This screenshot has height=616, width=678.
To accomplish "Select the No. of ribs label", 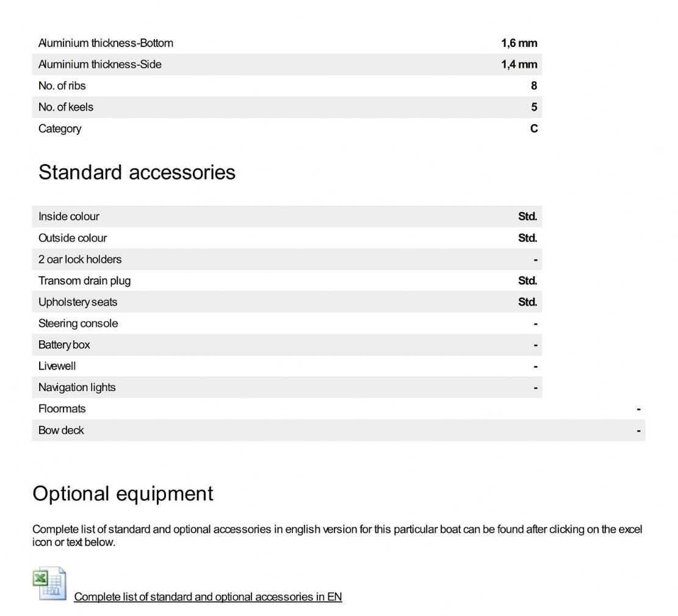I will click(62, 86).
